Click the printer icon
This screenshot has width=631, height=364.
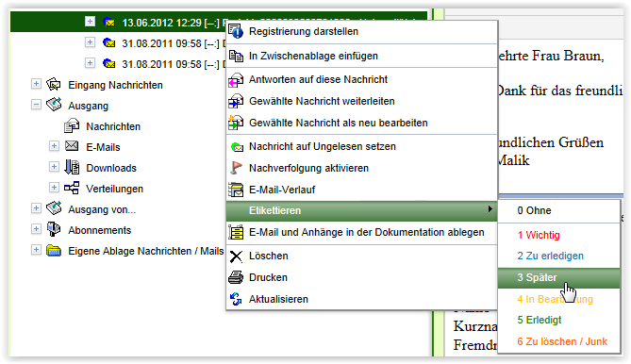236,277
